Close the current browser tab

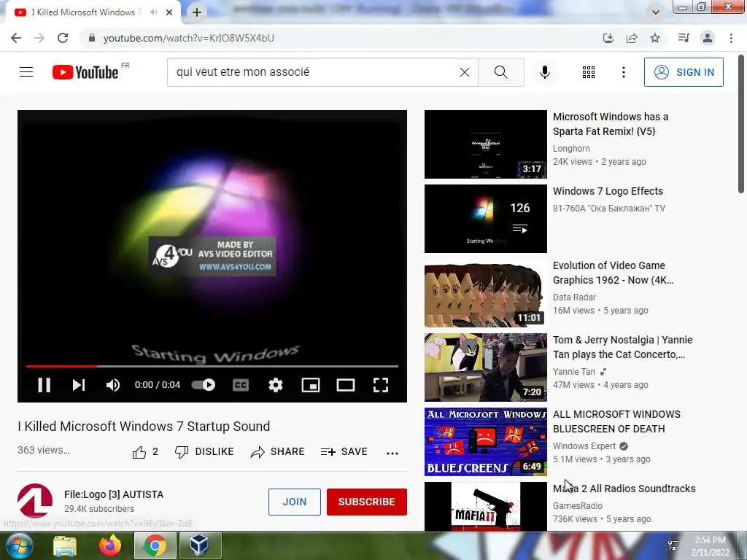[x=169, y=12]
